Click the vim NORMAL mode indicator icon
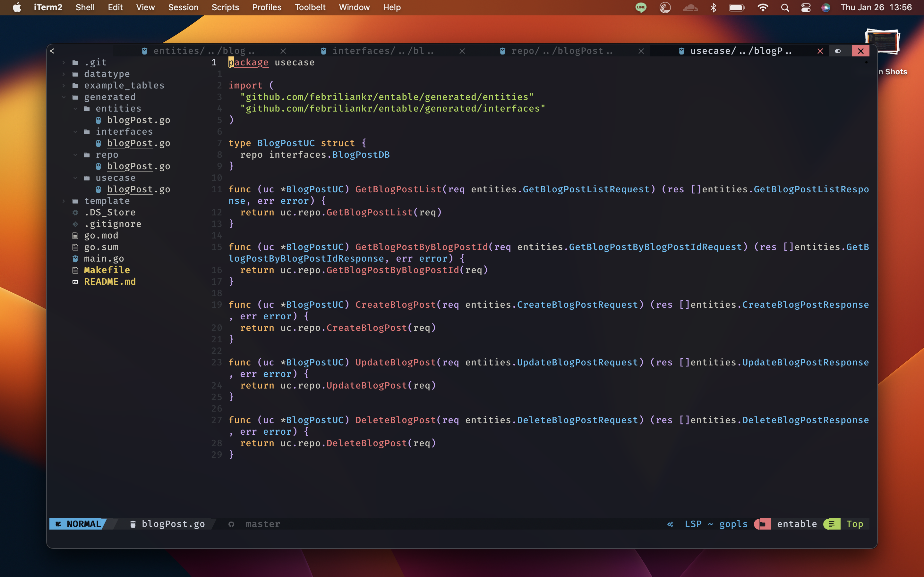This screenshot has height=577, width=924. pos(58,524)
